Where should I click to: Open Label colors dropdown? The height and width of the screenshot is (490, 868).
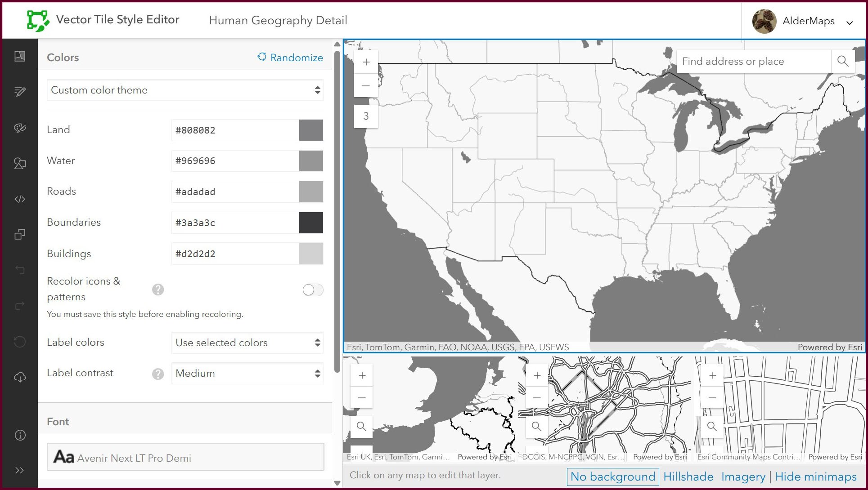click(x=247, y=343)
